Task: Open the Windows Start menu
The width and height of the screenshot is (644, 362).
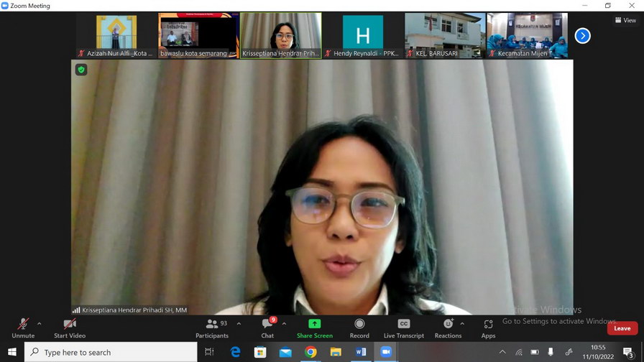Action: pos(12,352)
